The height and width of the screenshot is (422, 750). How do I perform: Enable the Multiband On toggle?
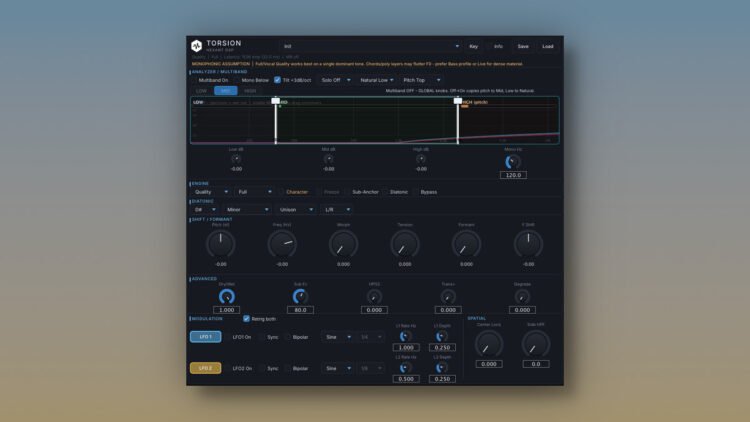pos(210,80)
